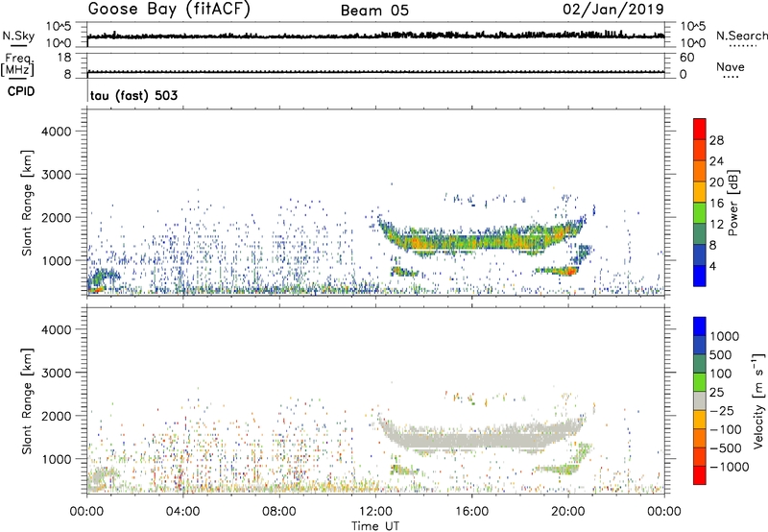
Task: Pick the yellow segment of Power color bar
Action: pyautogui.click(x=700, y=192)
